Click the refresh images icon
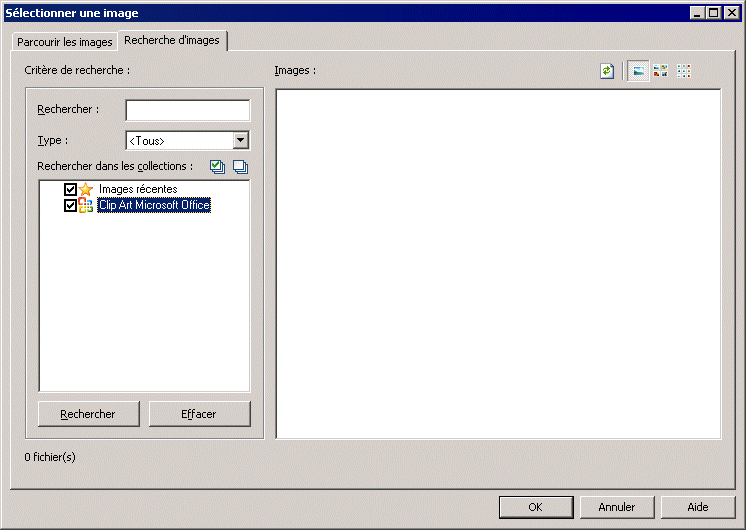 click(607, 71)
